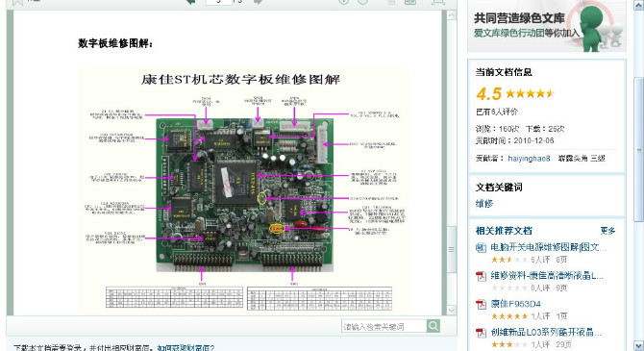Click the bookmark icon at the viewer's top-left

pos(17,3)
